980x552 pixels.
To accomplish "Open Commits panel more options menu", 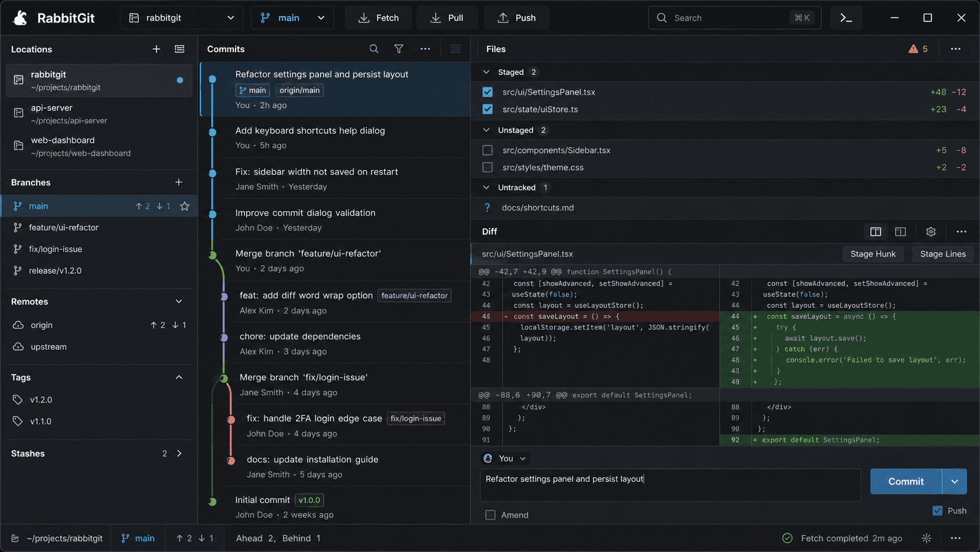I will point(425,49).
